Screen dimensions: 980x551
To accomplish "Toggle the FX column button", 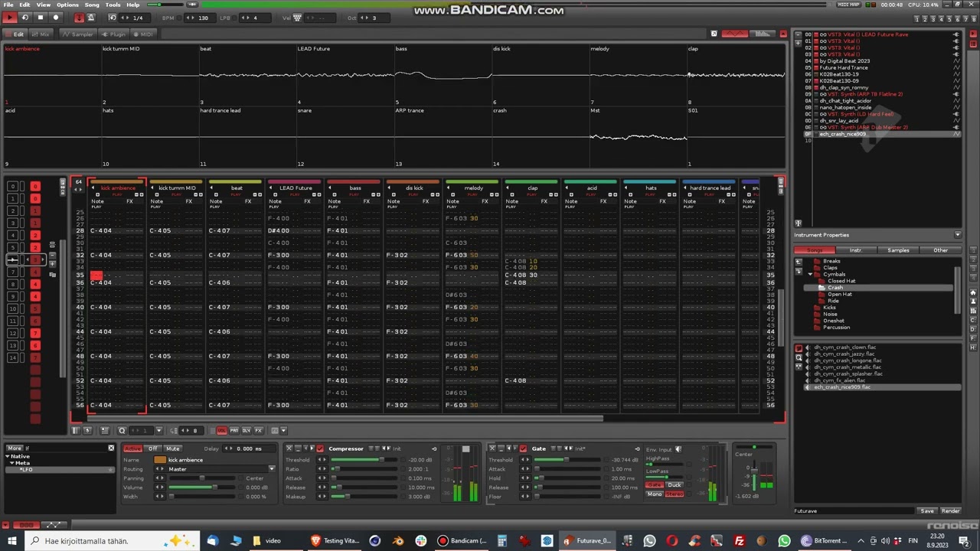I will click(259, 431).
